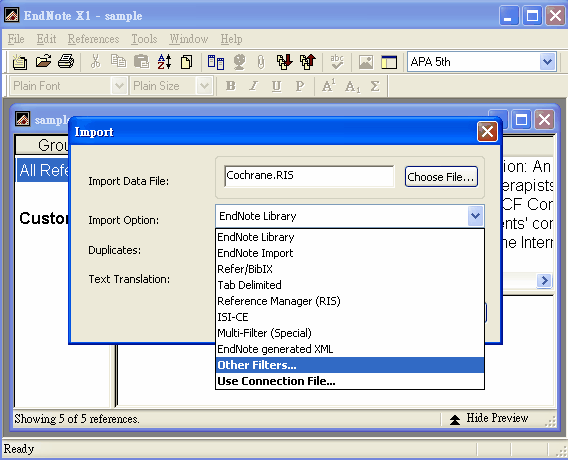This screenshot has height=460, width=568.
Task: Open the Help menu
Action: point(231,39)
